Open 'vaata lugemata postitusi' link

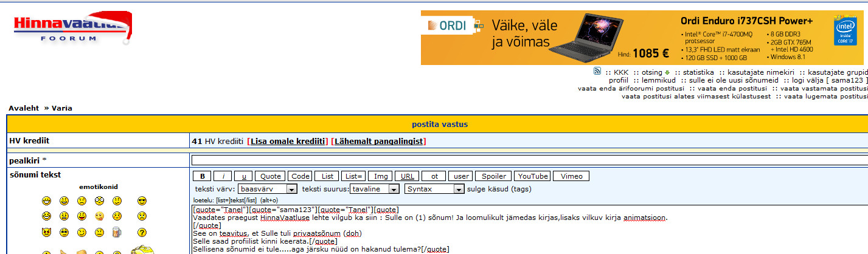[x=826, y=96]
